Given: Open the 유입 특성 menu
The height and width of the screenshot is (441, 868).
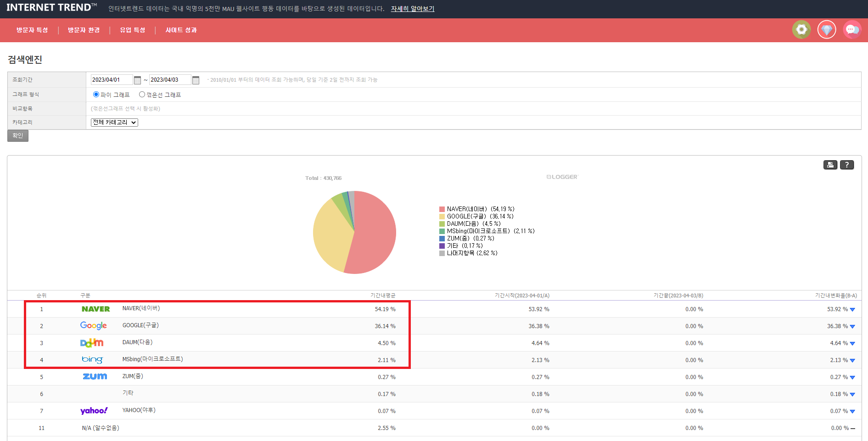Looking at the screenshot, I should (x=133, y=30).
